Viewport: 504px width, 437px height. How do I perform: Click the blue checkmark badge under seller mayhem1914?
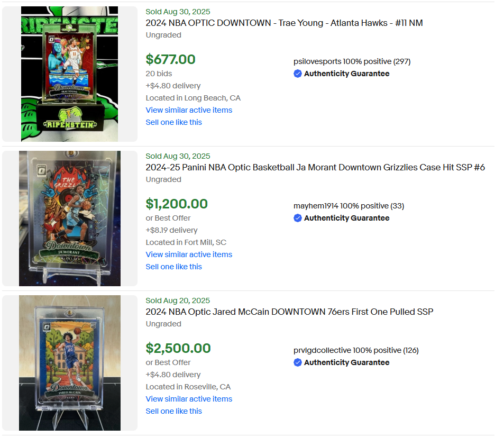pos(298,218)
